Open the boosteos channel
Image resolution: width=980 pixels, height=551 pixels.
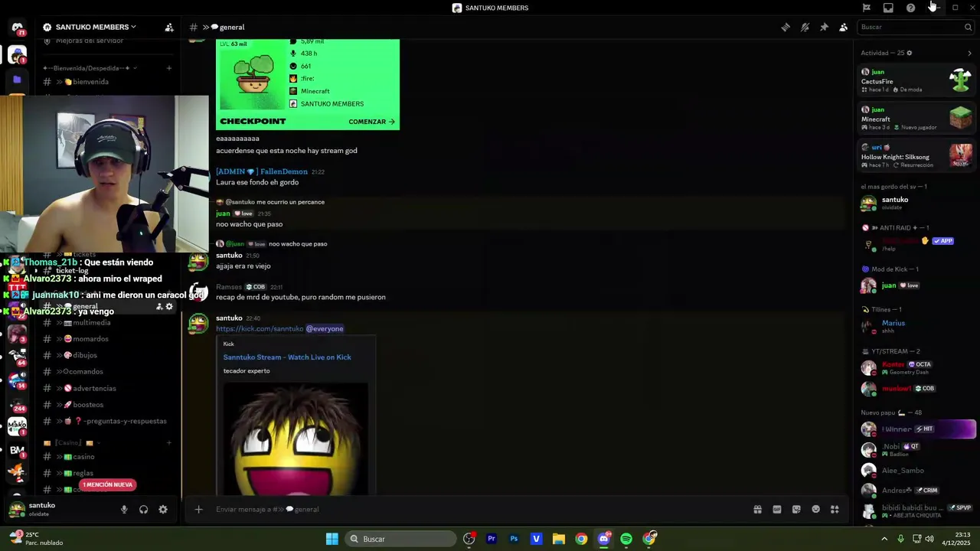[x=108, y=405]
